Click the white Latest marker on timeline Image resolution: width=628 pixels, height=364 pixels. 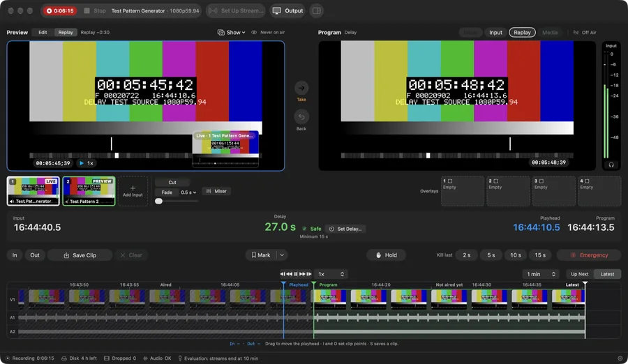pyautogui.click(x=585, y=285)
